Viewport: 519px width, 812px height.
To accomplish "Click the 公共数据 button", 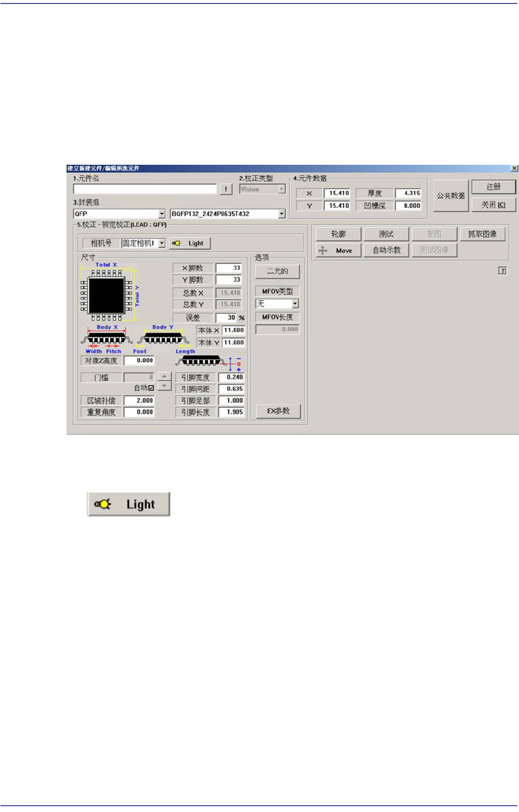I will [451, 196].
